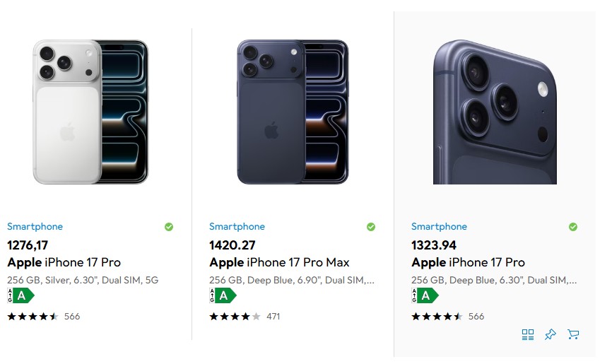
Task: Open energy label A on 1323.94 iPhone
Action: click(425, 295)
